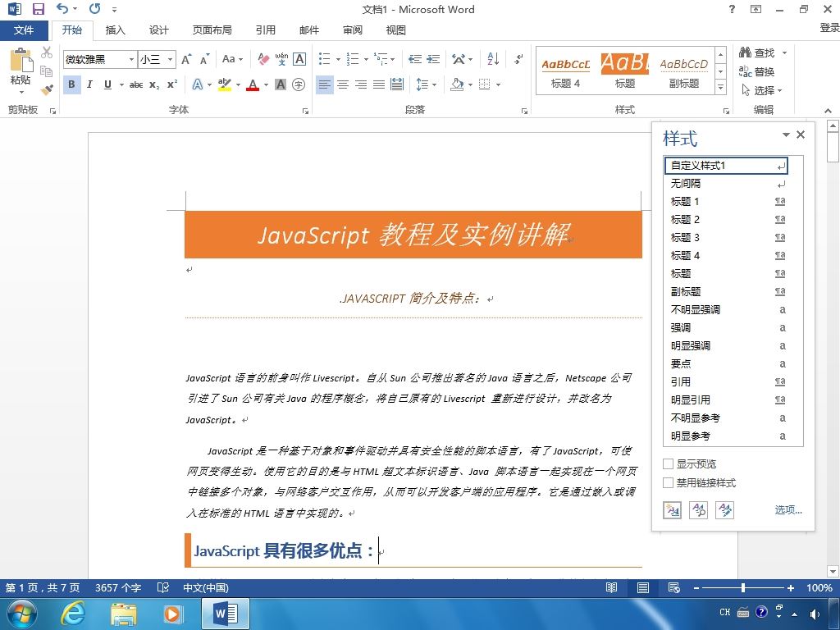This screenshot has height=630, width=840.
Task: Click the Paste clipboard icon
Action: [21, 60]
